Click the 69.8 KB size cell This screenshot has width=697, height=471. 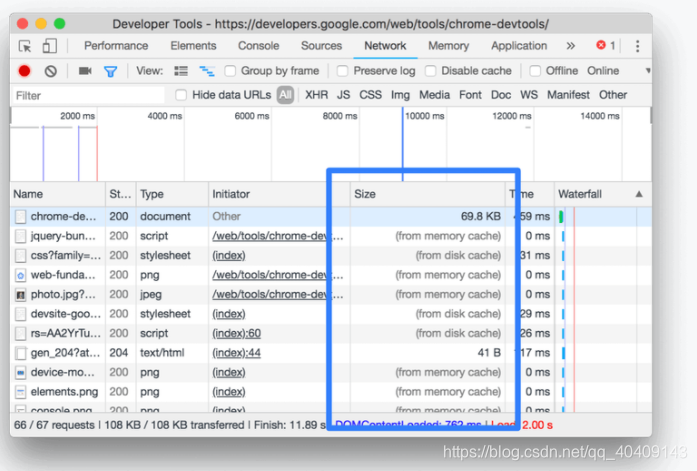pos(481,216)
